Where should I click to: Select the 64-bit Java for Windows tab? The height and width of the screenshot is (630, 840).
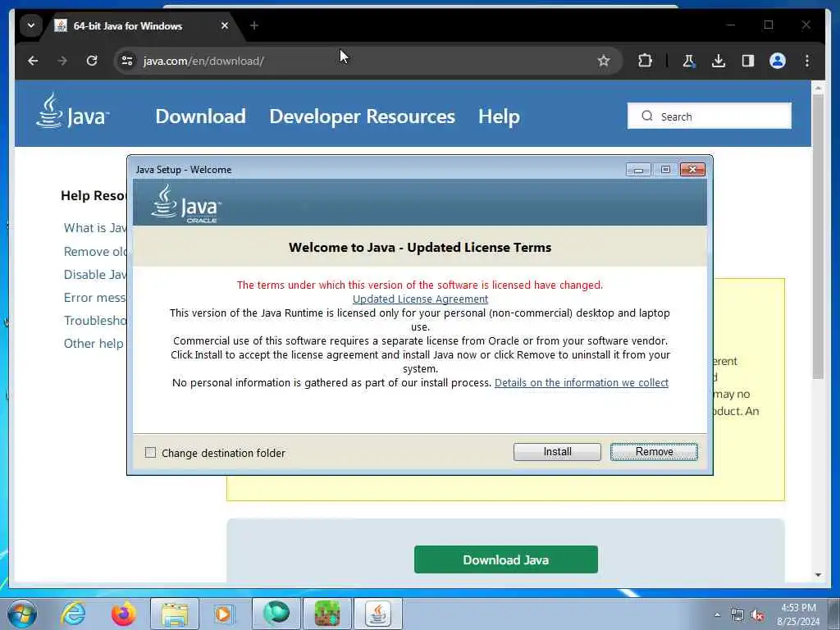[139, 25]
